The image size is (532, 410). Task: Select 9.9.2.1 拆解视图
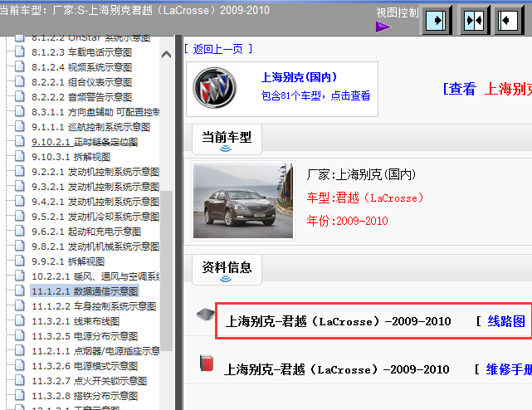68,261
